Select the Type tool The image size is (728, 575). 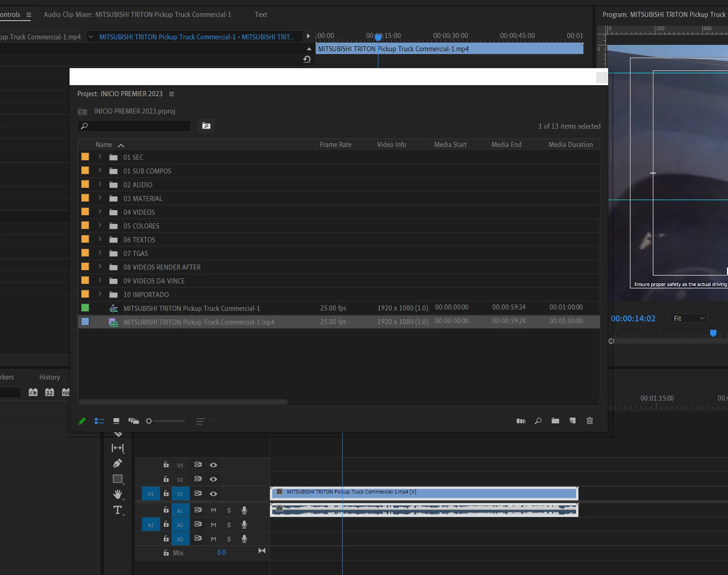[118, 510]
